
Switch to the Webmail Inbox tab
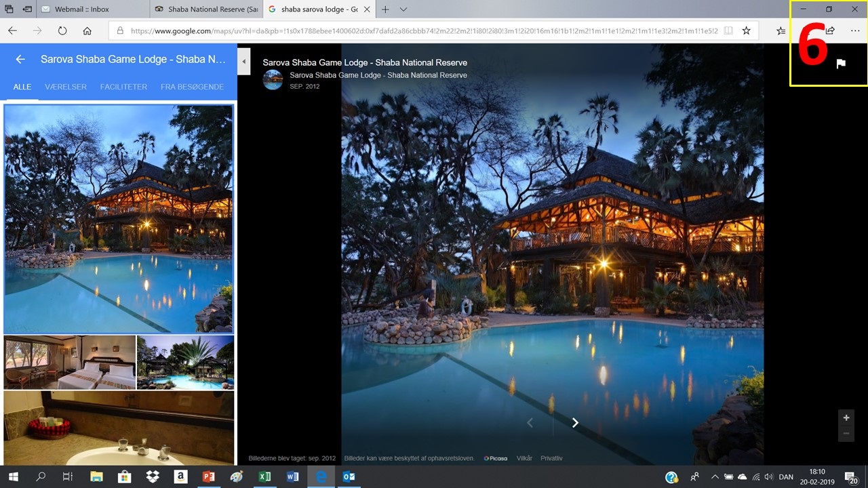pos(94,9)
